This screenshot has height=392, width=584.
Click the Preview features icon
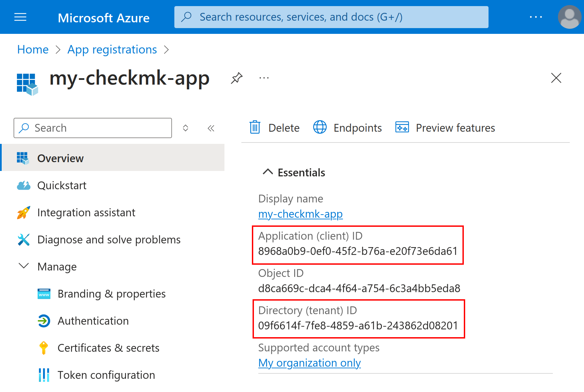pyautogui.click(x=402, y=127)
